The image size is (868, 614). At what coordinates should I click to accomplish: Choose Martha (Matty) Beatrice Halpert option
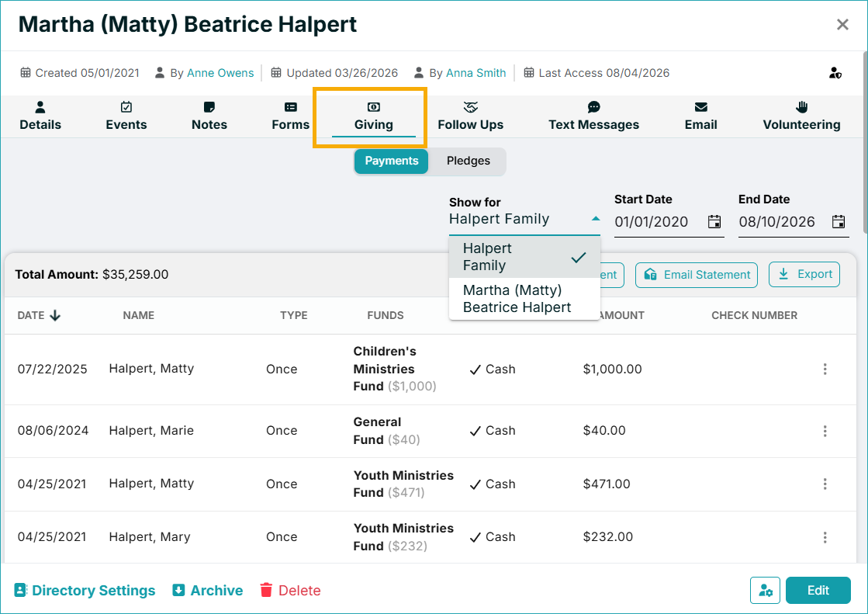(x=524, y=299)
